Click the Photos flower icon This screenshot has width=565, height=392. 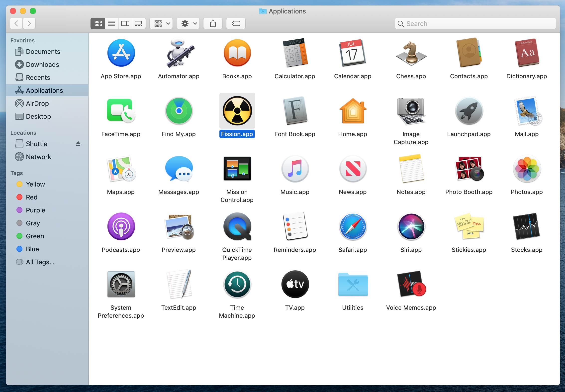pyautogui.click(x=527, y=169)
